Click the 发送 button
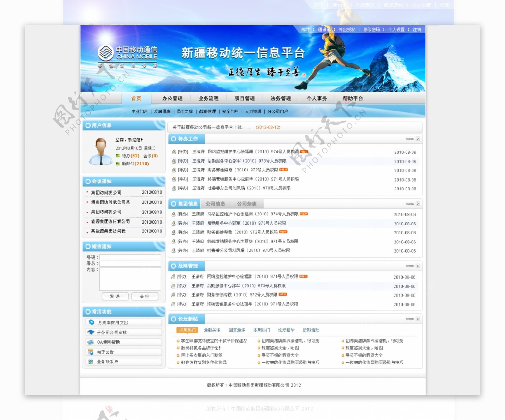 pyautogui.click(x=115, y=296)
